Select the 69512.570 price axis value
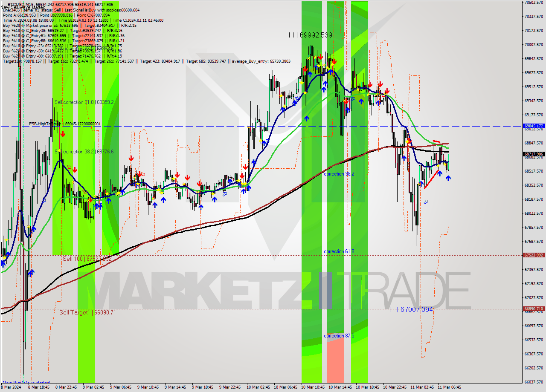 [x=534, y=86]
